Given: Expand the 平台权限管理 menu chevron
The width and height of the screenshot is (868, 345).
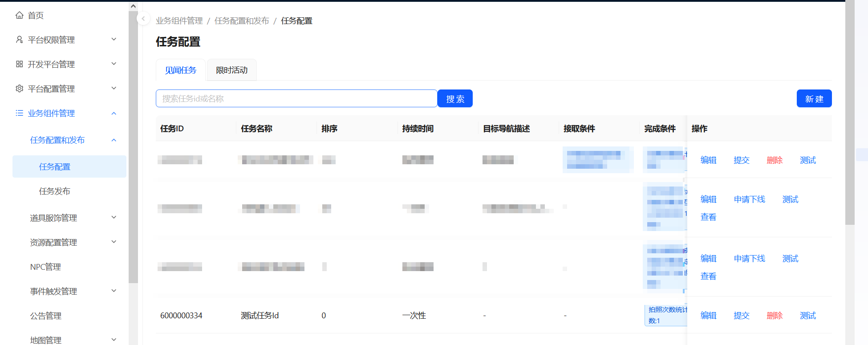Looking at the screenshot, I should [114, 40].
